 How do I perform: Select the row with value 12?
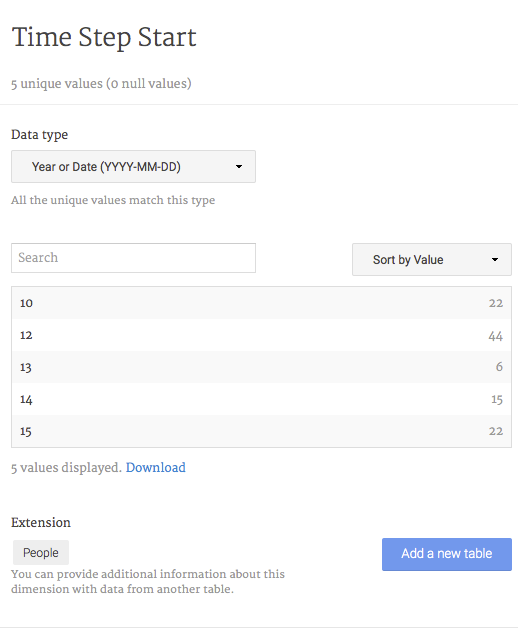tap(261, 335)
